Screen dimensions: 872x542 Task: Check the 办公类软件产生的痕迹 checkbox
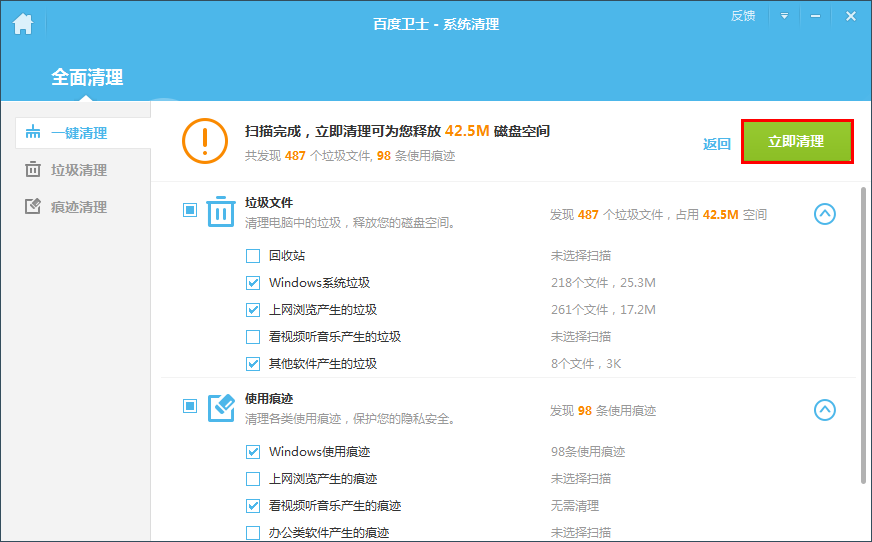pos(253,533)
